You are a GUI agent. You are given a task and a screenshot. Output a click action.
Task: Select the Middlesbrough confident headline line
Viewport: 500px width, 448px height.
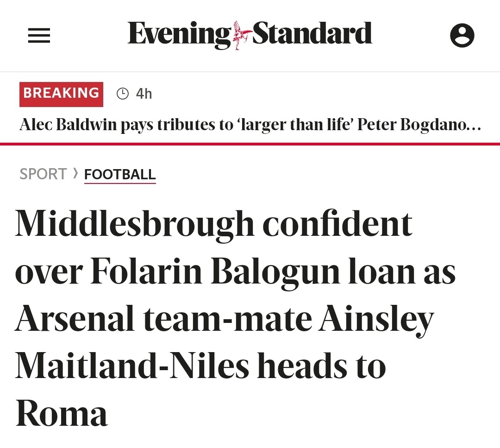[x=213, y=225]
